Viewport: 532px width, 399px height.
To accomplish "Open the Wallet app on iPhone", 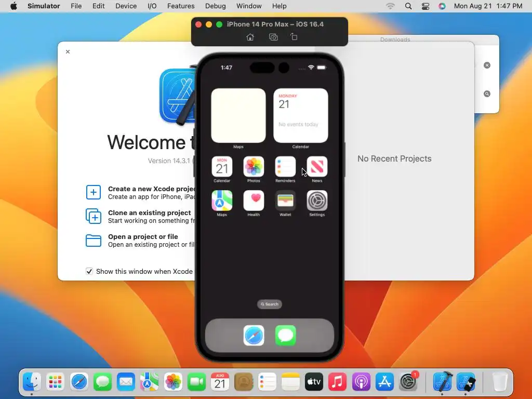I will pyautogui.click(x=285, y=201).
